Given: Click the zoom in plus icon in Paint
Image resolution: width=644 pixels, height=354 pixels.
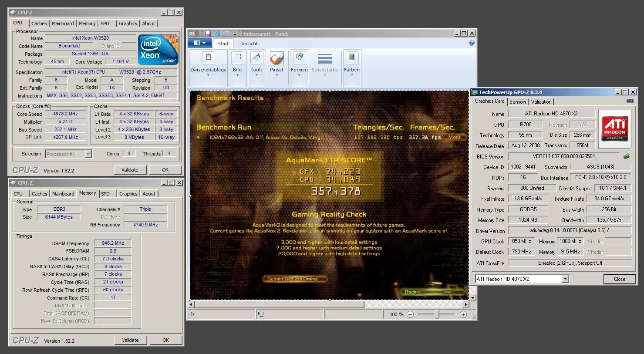Looking at the screenshot, I should click(x=463, y=314).
